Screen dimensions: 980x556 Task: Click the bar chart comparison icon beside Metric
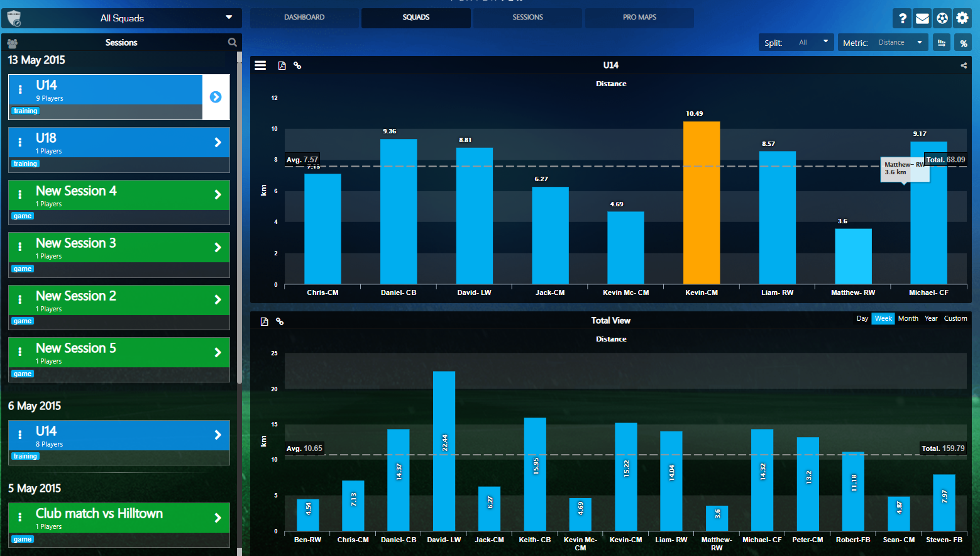pyautogui.click(x=941, y=42)
